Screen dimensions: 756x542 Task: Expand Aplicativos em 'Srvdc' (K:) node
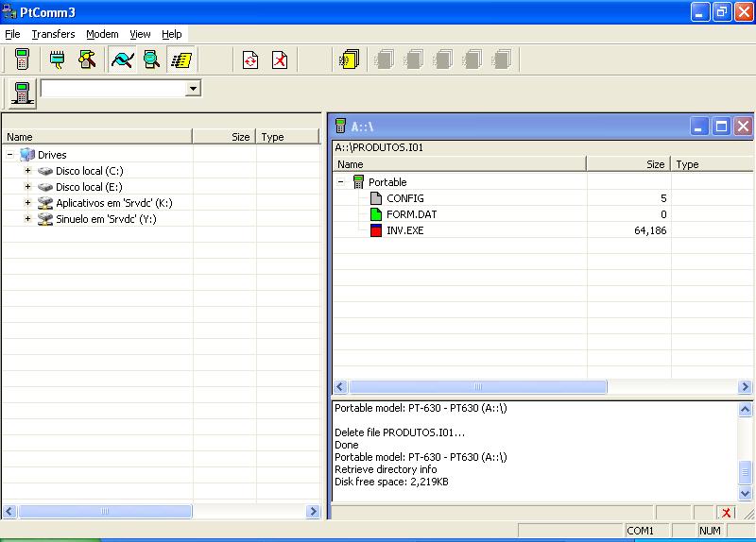pos(28,202)
